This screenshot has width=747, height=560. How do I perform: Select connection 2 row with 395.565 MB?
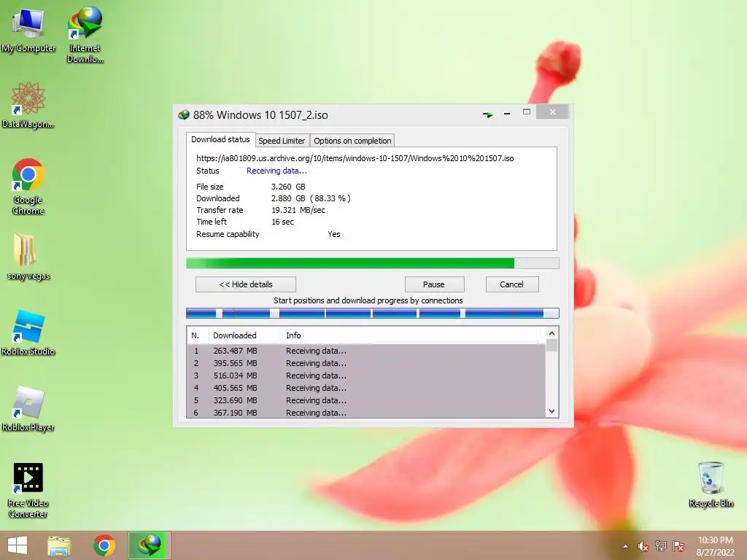(x=366, y=363)
